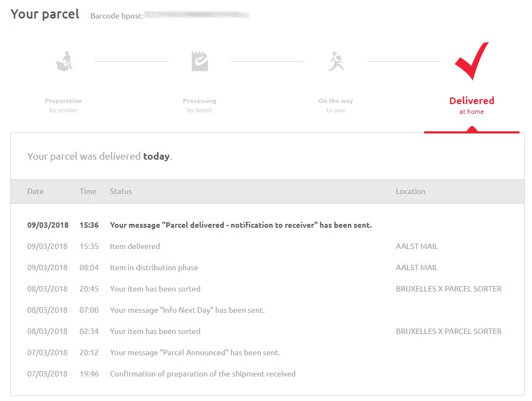Click date 08/03/2018 in the 07:00 row

click(47, 310)
